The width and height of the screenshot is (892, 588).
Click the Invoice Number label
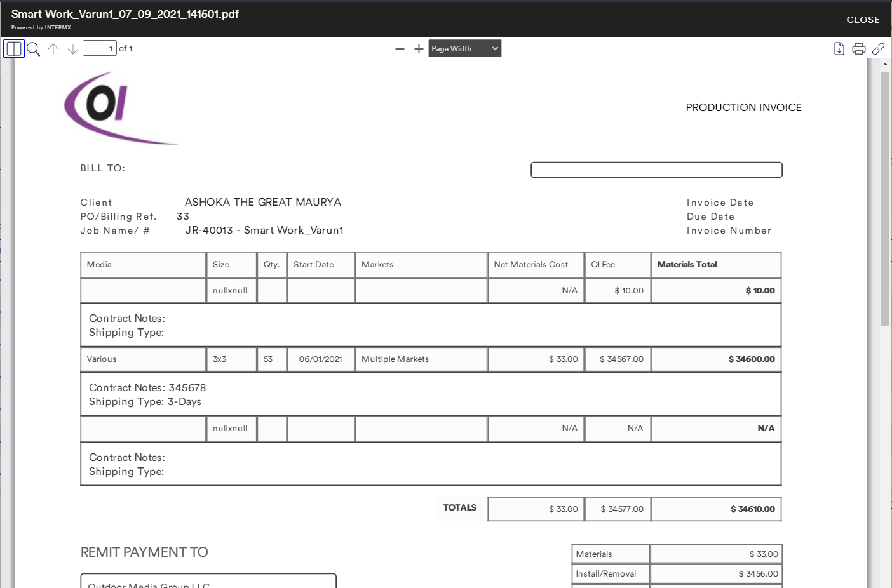pyautogui.click(x=729, y=231)
